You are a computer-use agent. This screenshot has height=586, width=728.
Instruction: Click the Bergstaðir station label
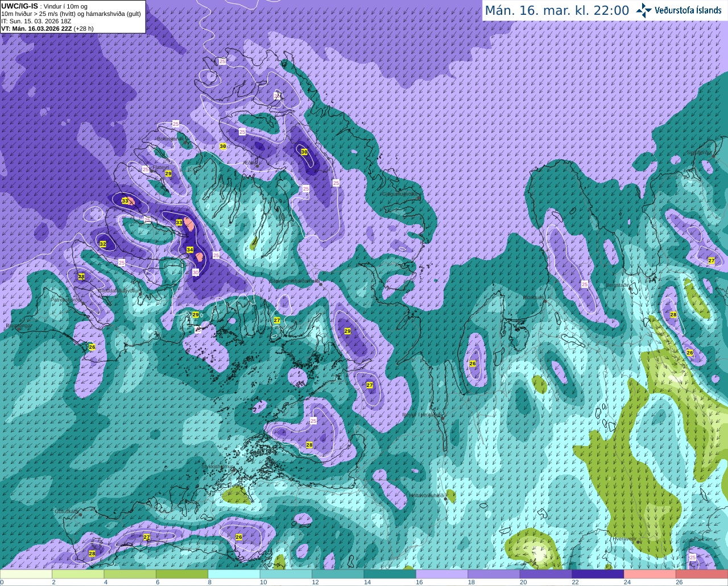pyautogui.click(x=618, y=285)
